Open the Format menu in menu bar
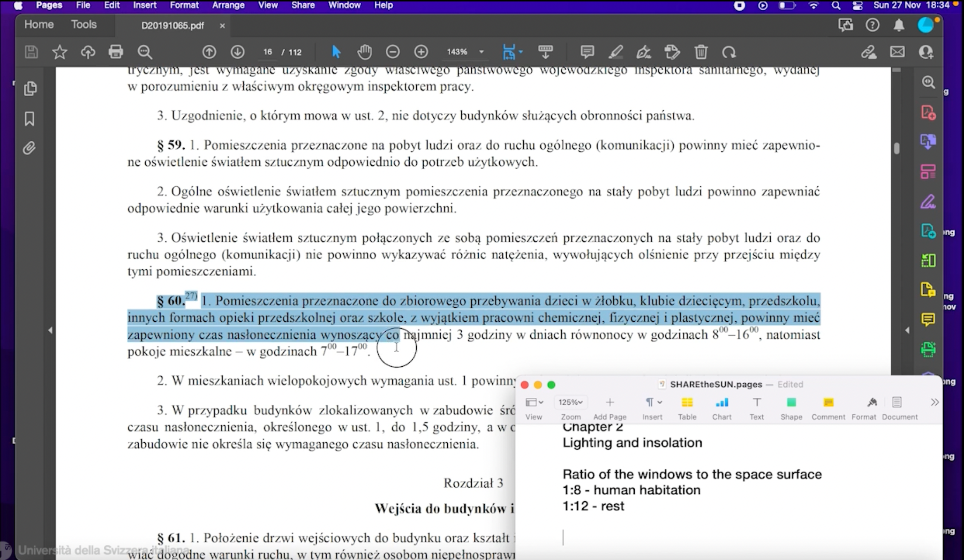This screenshot has width=964, height=560. coord(184,6)
